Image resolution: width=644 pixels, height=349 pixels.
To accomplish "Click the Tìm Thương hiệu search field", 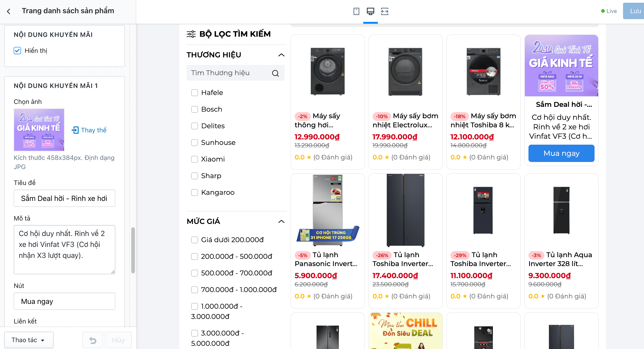I will tap(235, 73).
